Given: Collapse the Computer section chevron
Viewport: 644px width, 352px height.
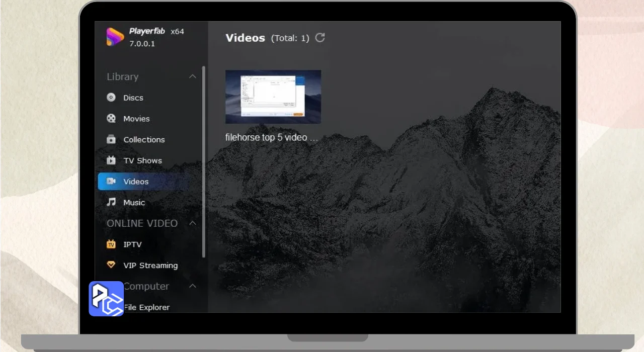Looking at the screenshot, I should [192, 286].
